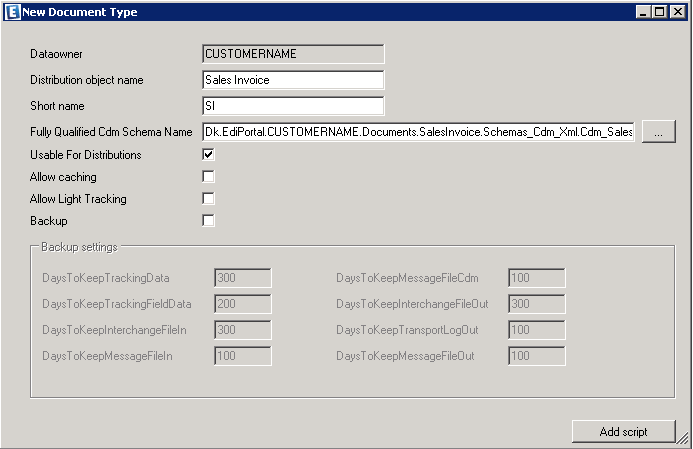Enable the Allow caching checkbox
The image size is (693, 449).
(209, 177)
